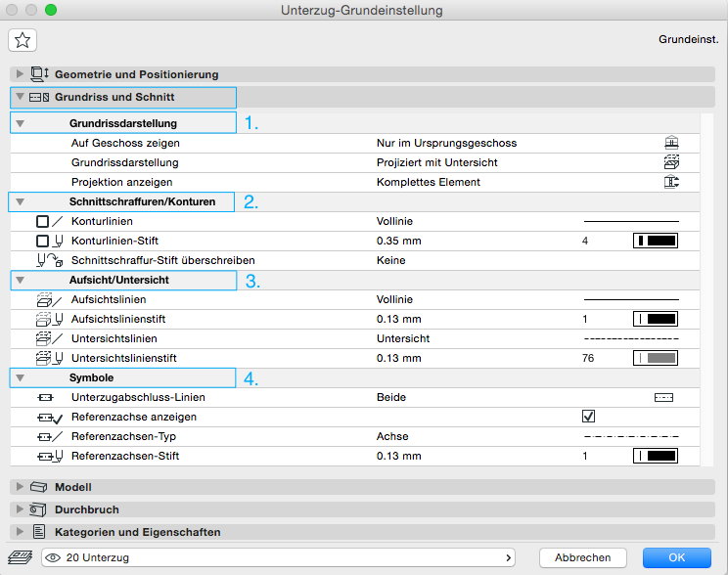Click the Komplettes Element projection icon

point(670,182)
